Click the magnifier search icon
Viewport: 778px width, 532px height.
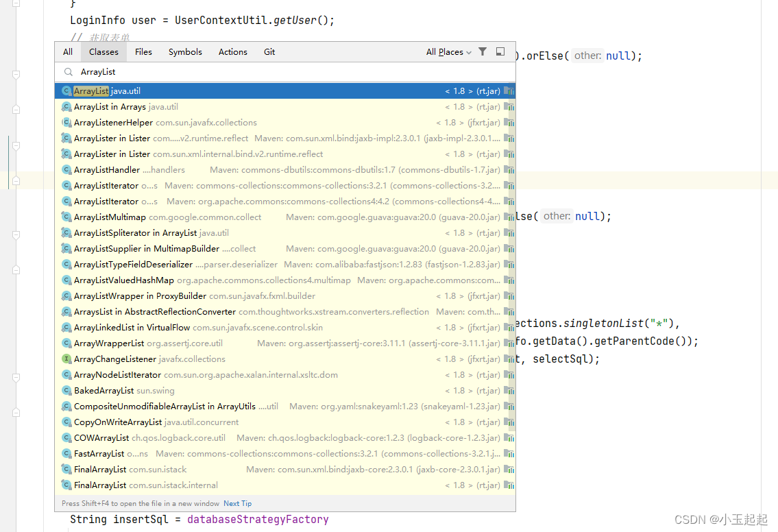click(68, 72)
